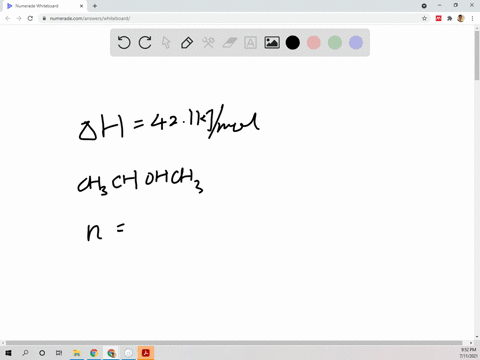Choose the black pen color
This screenshot has height=360, width=480.
293,43
